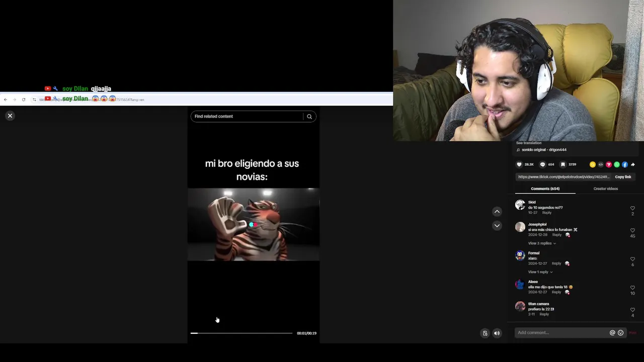Viewport: 644px width, 362px height.
Task: Close the TikTok video viewer
Action: [10, 116]
